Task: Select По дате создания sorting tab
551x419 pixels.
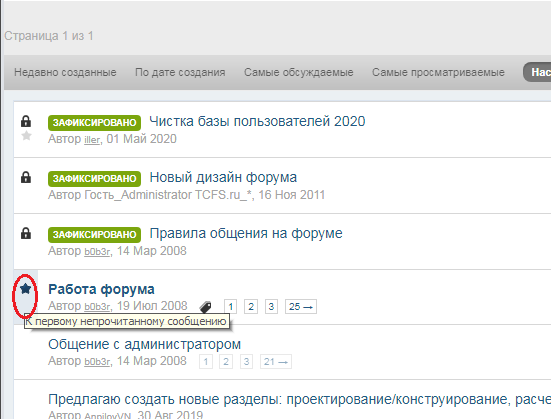Action: (180, 72)
